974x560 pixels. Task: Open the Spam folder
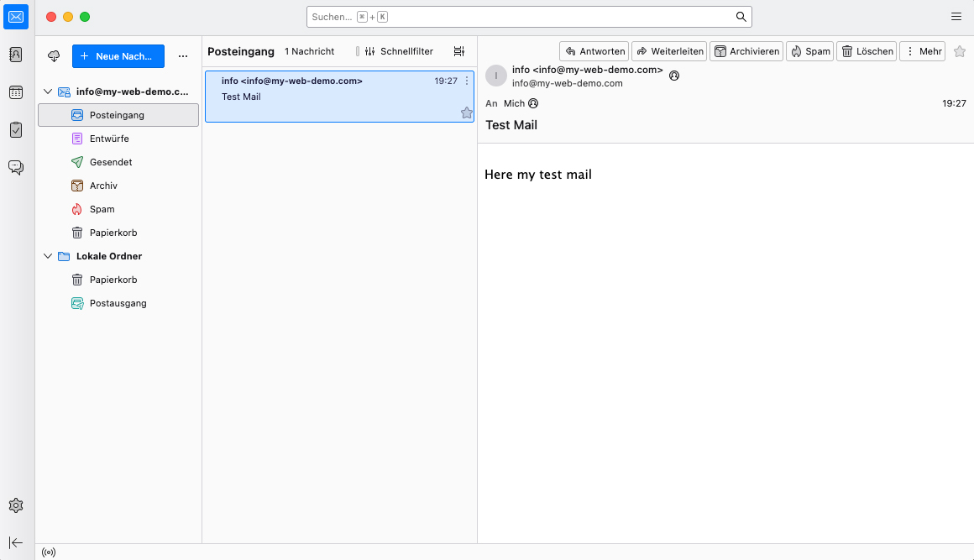click(x=118, y=210)
